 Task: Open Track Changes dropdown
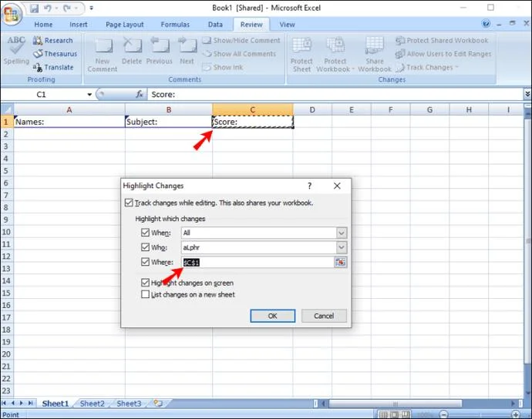[x=427, y=67]
